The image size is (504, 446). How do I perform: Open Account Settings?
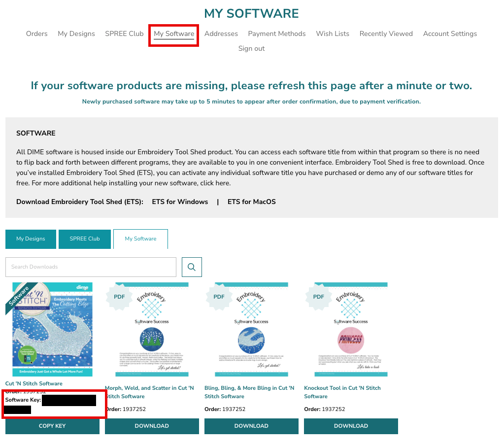[450, 34]
